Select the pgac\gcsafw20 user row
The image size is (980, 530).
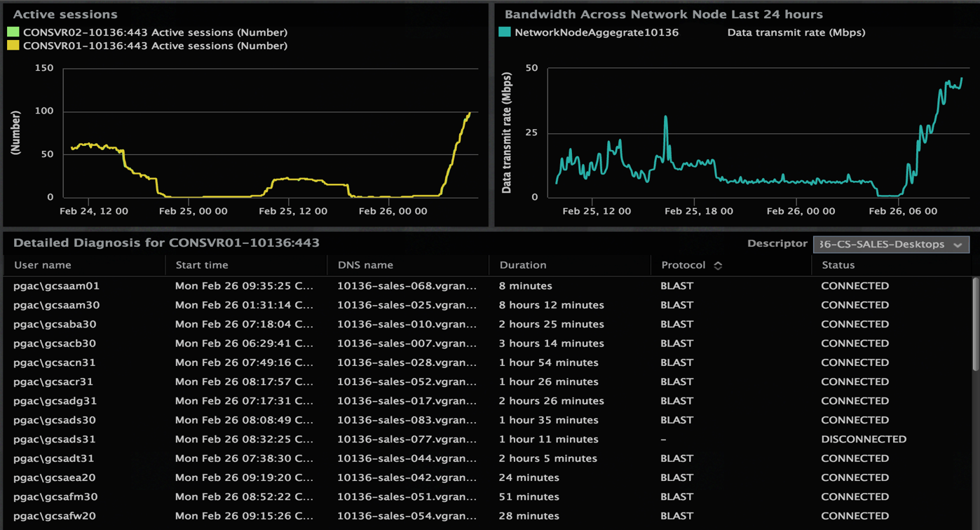coord(55,516)
